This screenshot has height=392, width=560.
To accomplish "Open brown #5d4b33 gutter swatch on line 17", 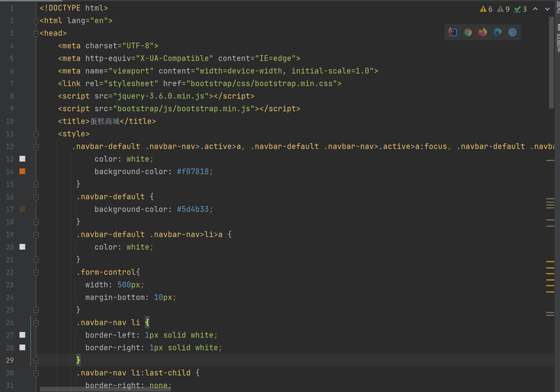I will click(x=22, y=209).
